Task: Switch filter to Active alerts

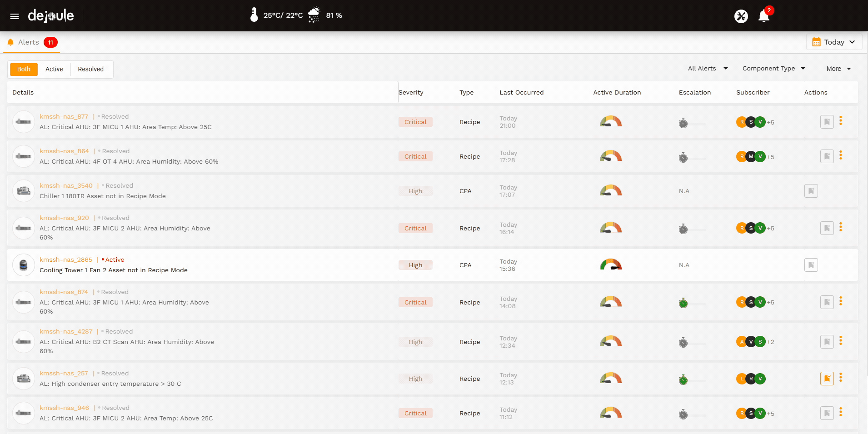Action: coord(54,69)
